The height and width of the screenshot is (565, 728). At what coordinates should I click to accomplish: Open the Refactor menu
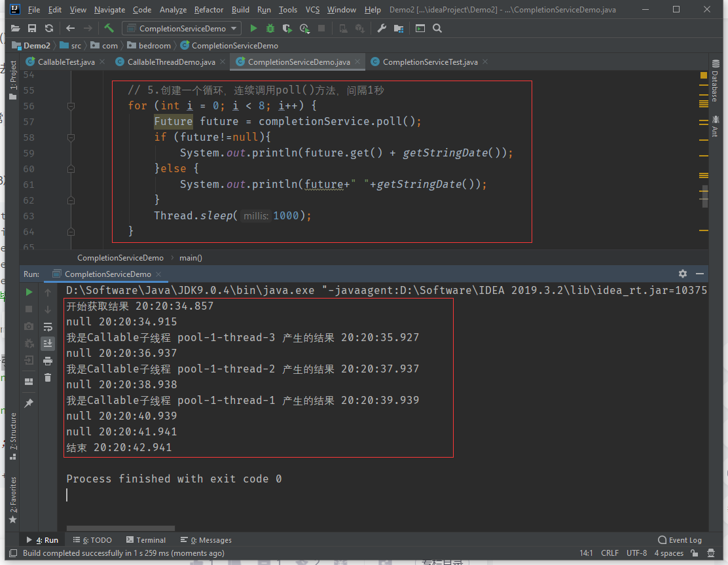(x=208, y=10)
